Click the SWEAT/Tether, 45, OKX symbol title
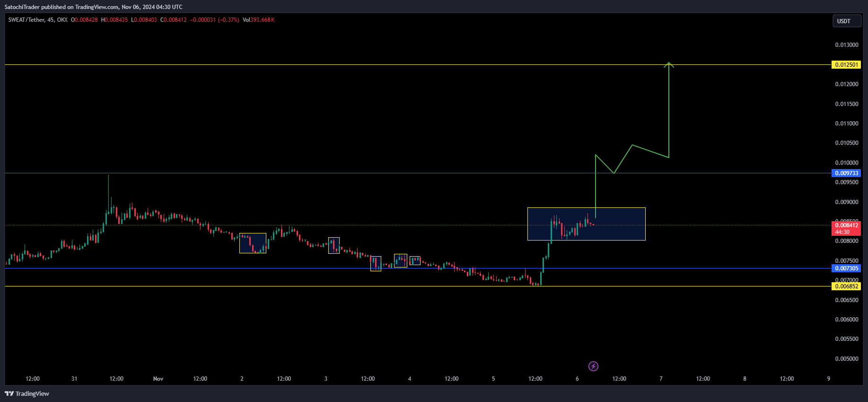This screenshot has width=868, height=402. click(x=38, y=20)
